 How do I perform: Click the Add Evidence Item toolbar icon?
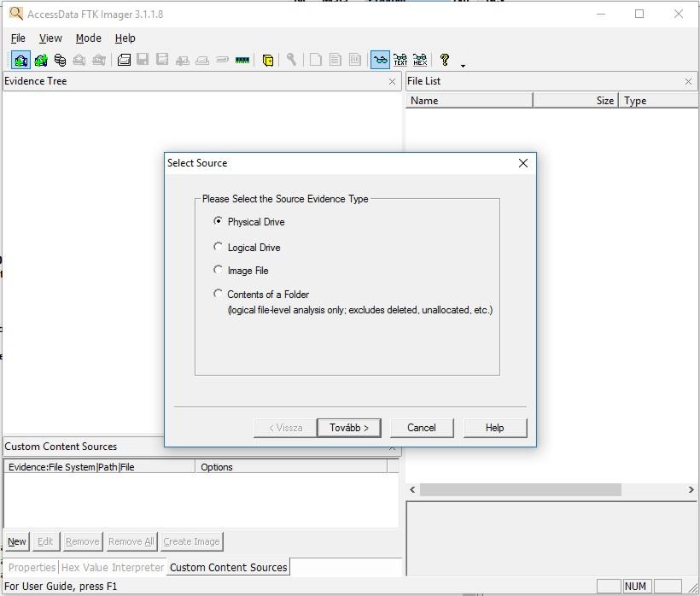(20, 60)
